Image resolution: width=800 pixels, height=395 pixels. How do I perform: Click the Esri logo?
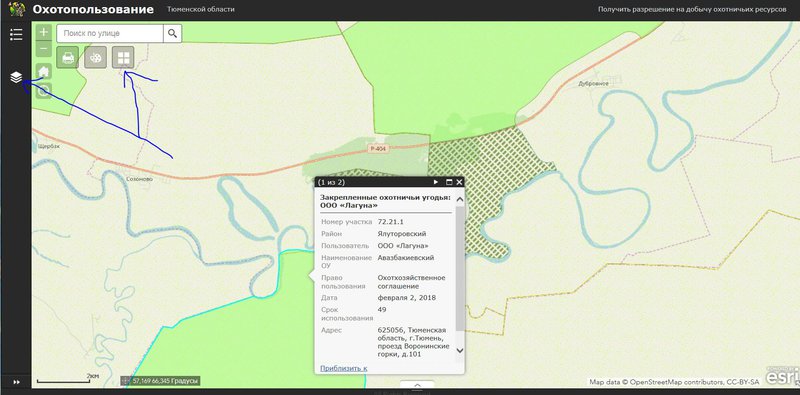pyautogui.click(x=782, y=377)
